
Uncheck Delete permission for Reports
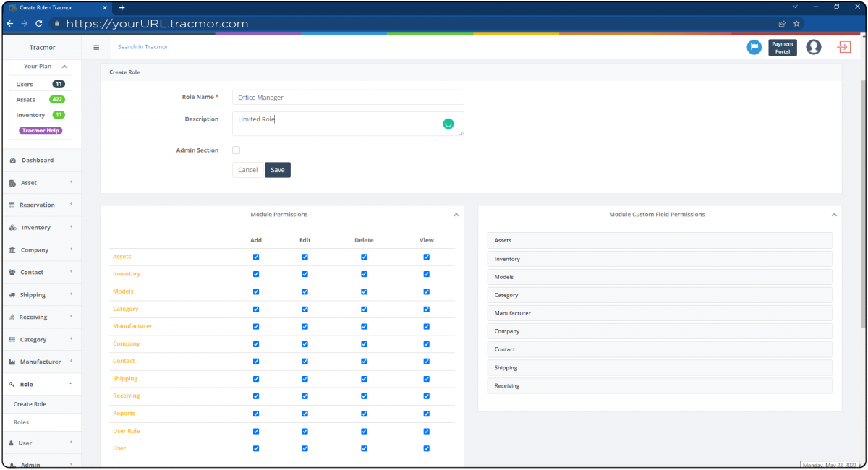pos(364,414)
